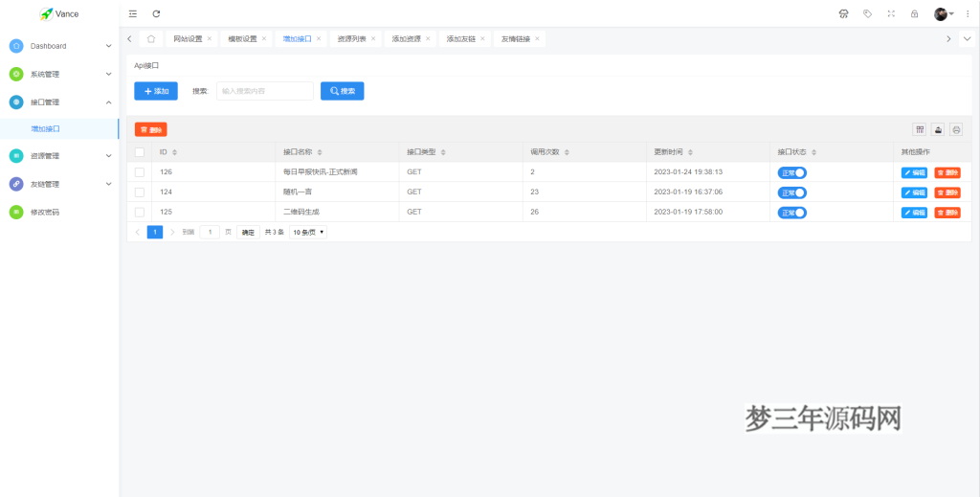This screenshot has height=497, width=980.
Task: Open the user avatar dropdown
Action: pyautogui.click(x=944, y=13)
